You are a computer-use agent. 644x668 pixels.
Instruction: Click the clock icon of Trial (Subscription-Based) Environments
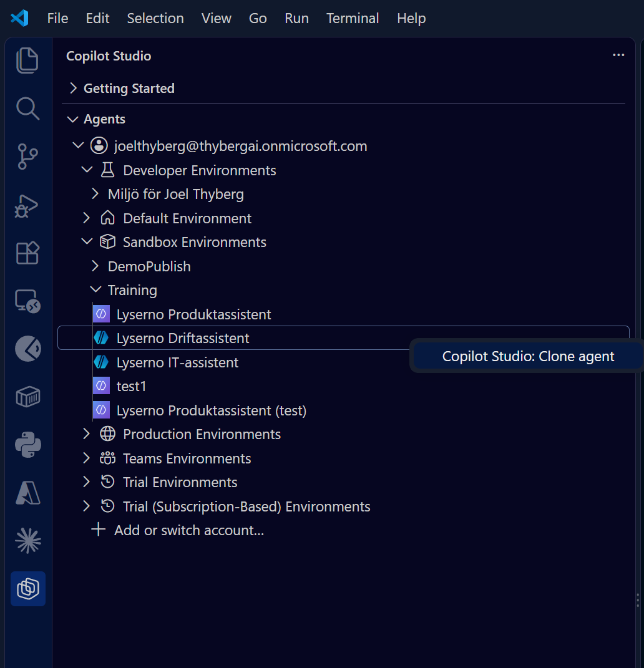point(107,506)
